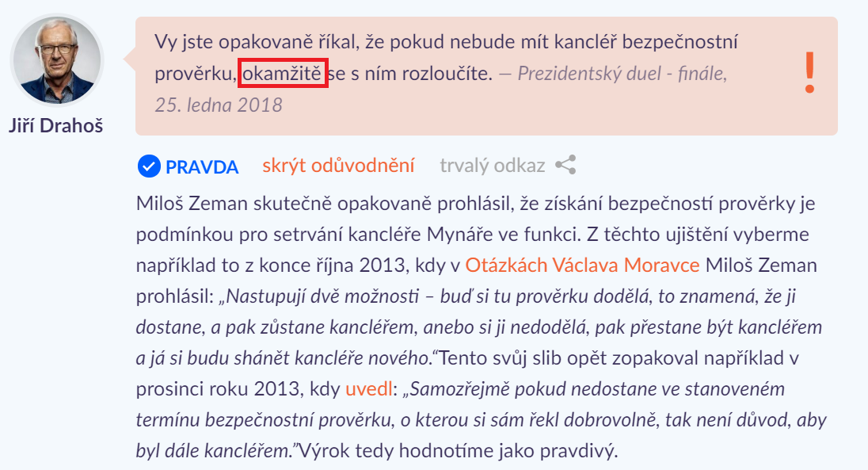This screenshot has height=470, width=868.
Task: Open the Otázkách Václava Moravce link
Action: tap(582, 265)
